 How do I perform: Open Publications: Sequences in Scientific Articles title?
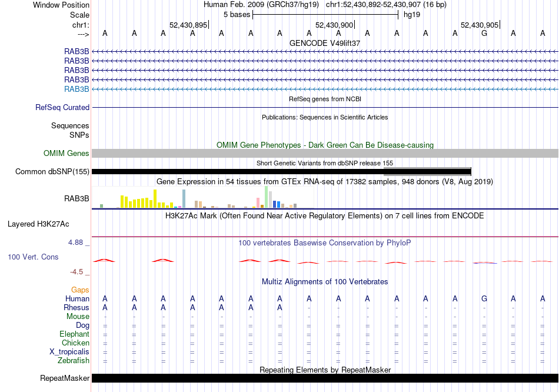[325, 117]
